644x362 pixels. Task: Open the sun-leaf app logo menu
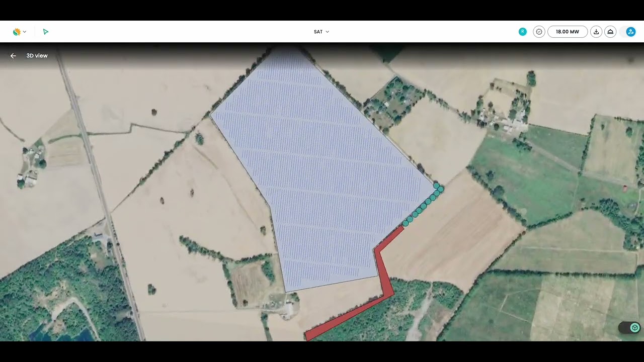17,32
